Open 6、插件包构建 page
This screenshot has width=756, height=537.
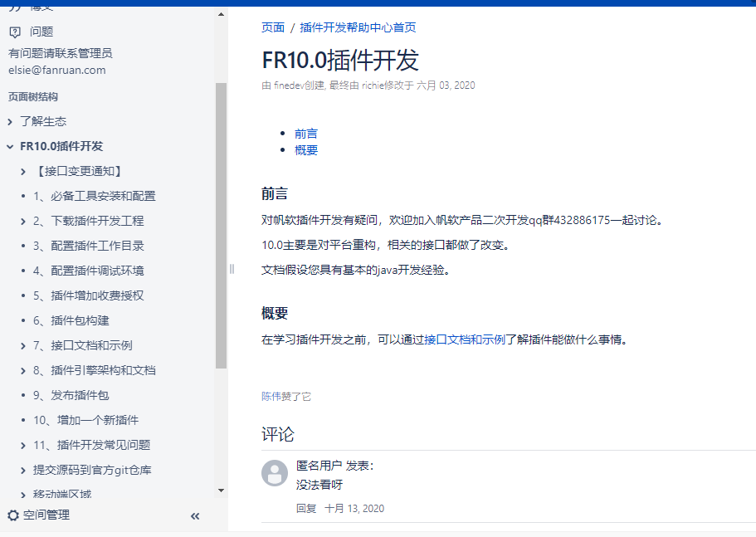(x=71, y=320)
